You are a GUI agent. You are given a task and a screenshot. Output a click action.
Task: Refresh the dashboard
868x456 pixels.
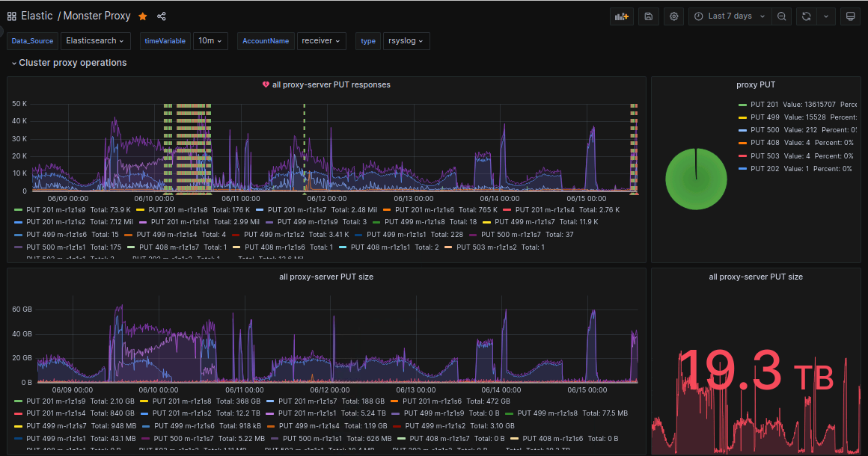pyautogui.click(x=806, y=16)
